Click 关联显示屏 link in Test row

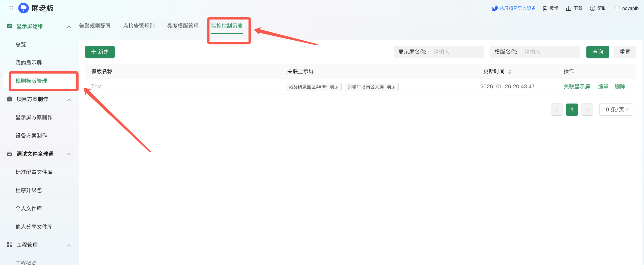pos(577,87)
